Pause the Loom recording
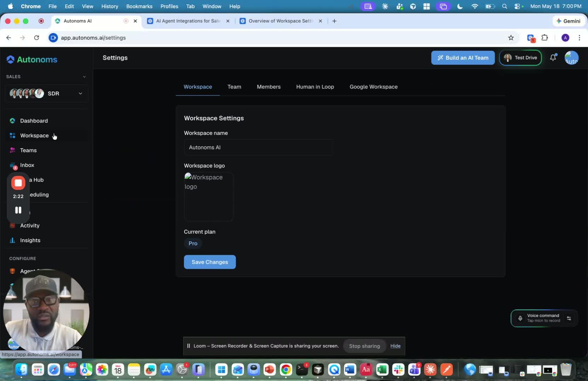 (18, 210)
